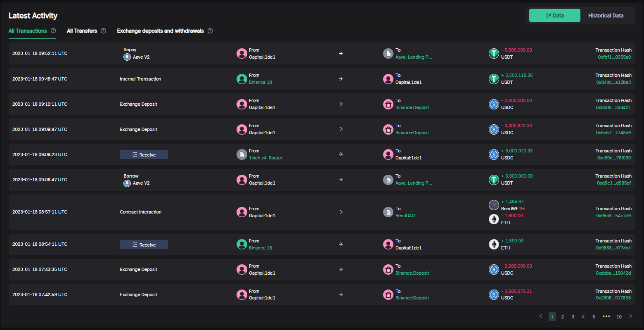Switch to 1Y Data view
This screenshot has height=330, width=644.
coord(554,16)
